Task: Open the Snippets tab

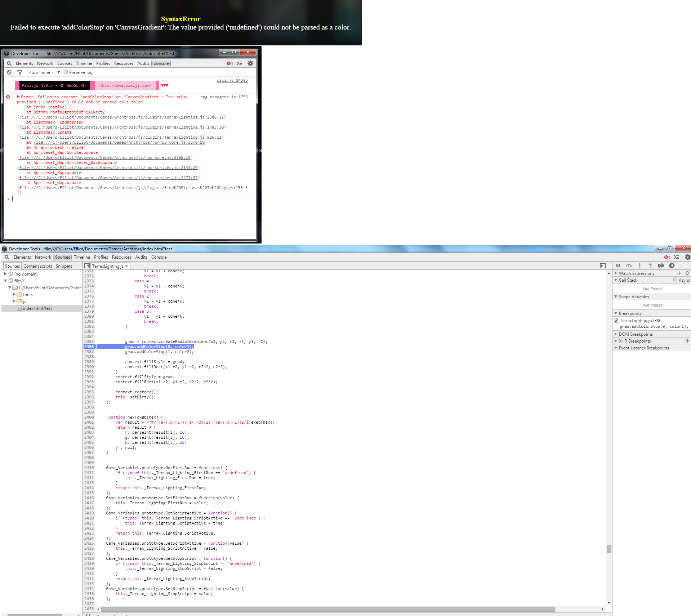Action: (x=64, y=266)
